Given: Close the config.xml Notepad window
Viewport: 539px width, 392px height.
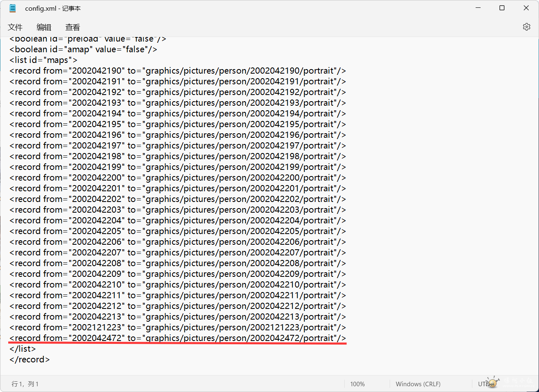Looking at the screenshot, I should (x=526, y=8).
